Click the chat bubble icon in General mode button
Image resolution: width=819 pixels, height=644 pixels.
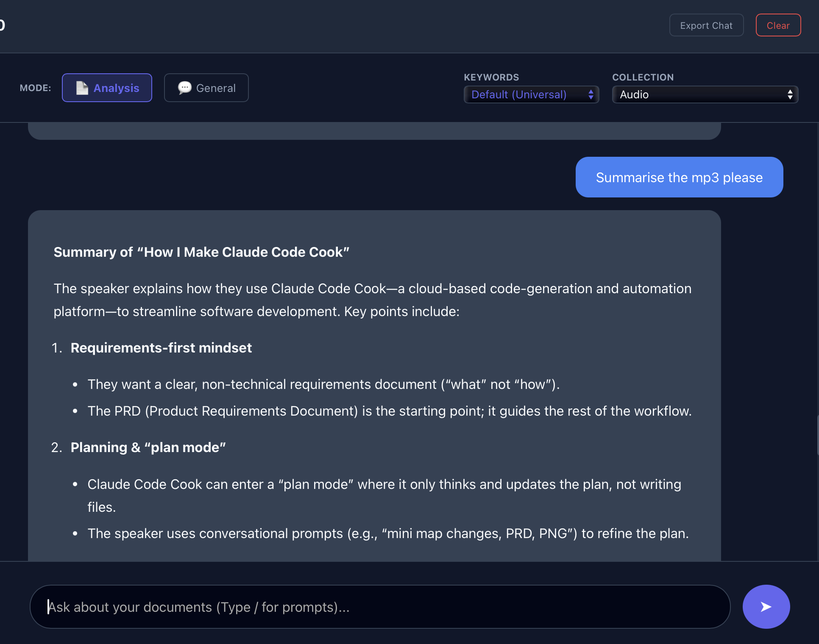click(184, 88)
